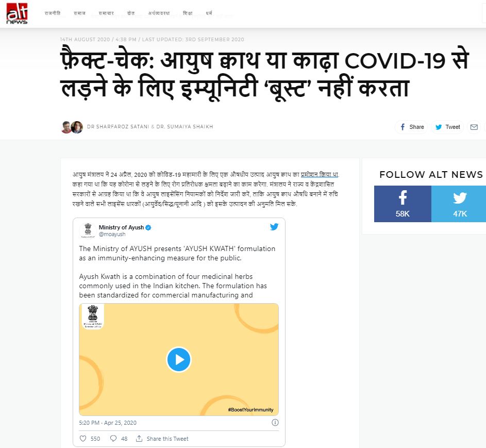This screenshot has width=486, height=448.
Task: Open the Alt News logo homepage
Action: [17, 13]
